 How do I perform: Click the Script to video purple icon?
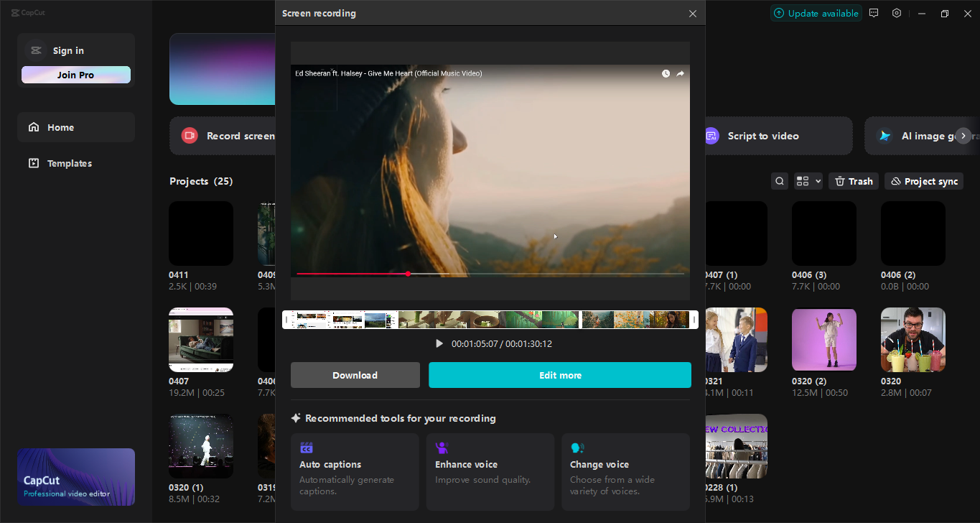point(711,136)
